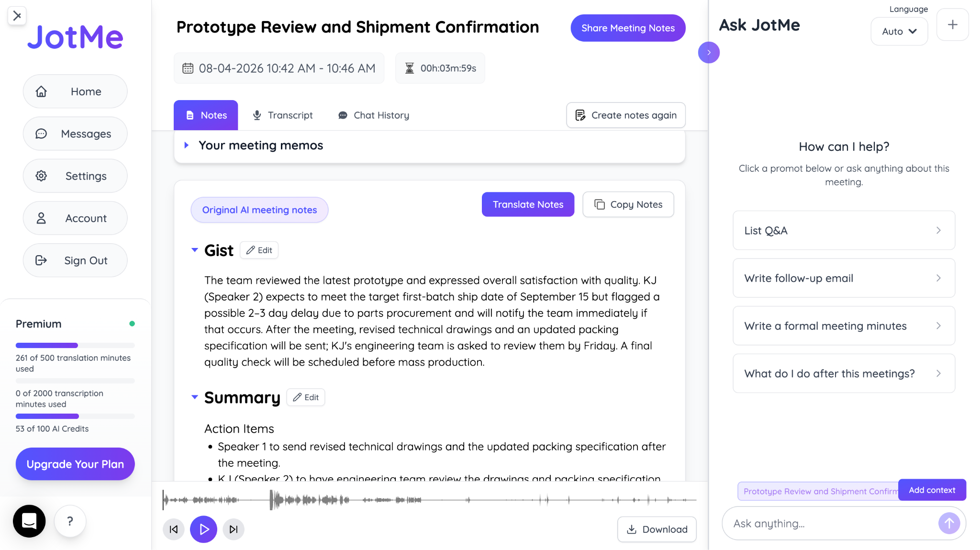Click the meeting date and time field

click(x=279, y=68)
